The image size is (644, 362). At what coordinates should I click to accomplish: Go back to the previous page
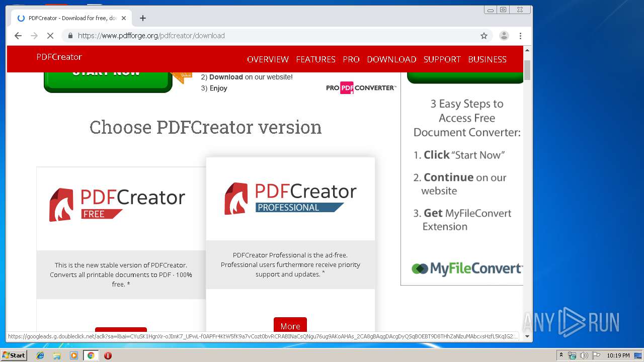[18, 36]
